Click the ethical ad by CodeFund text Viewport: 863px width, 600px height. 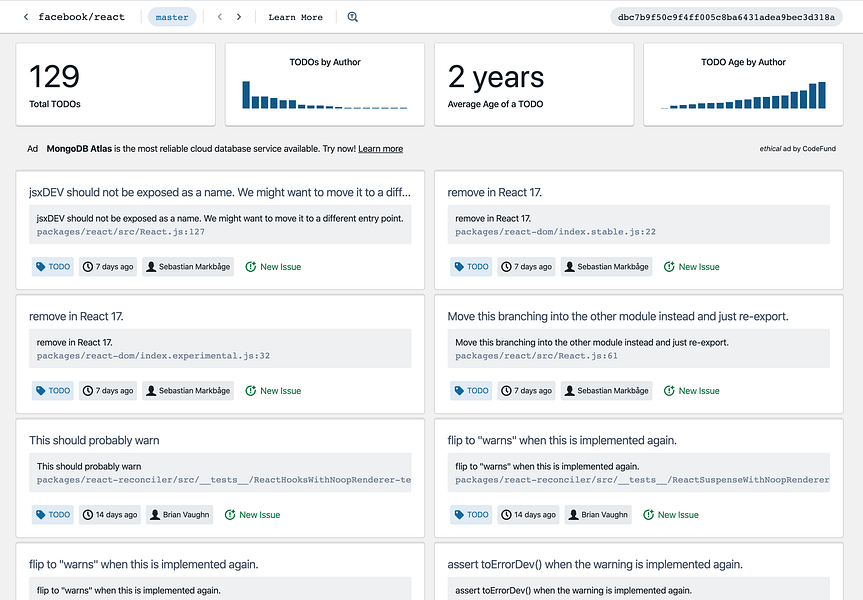point(798,149)
